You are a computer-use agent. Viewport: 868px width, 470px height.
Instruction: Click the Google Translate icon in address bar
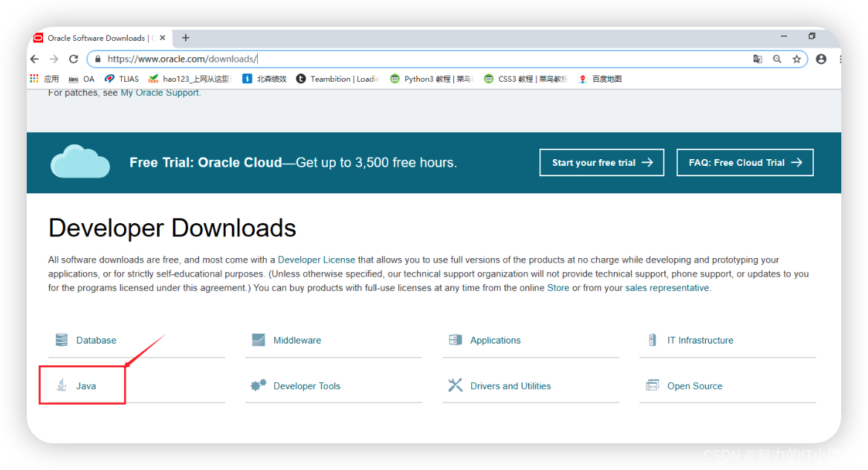coord(757,58)
